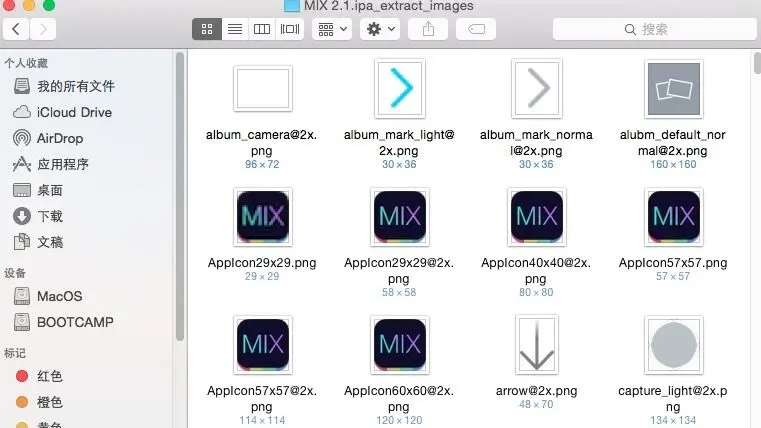Open 桌面 in sidebar

click(38, 190)
